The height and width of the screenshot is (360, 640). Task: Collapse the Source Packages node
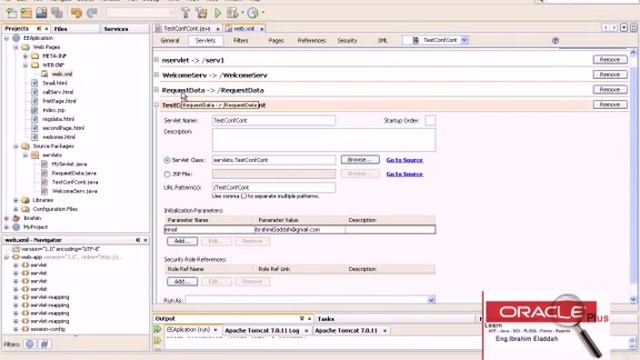pyautogui.click(x=16, y=146)
